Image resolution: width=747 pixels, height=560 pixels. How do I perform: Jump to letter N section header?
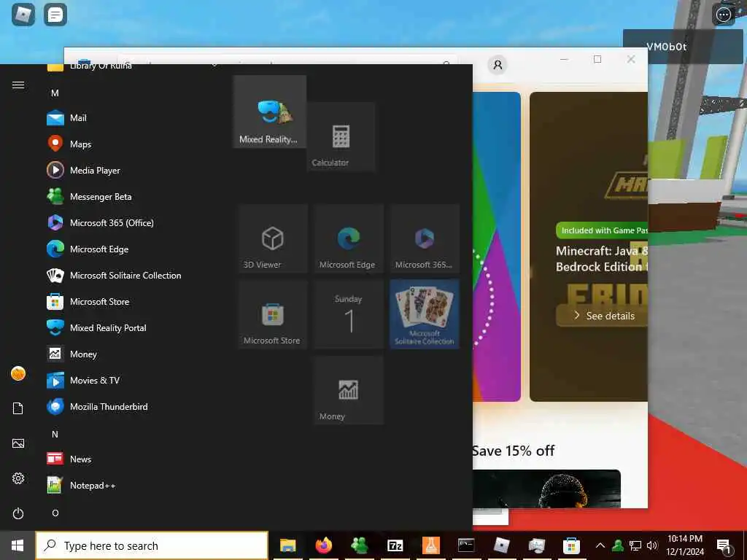[55, 435]
